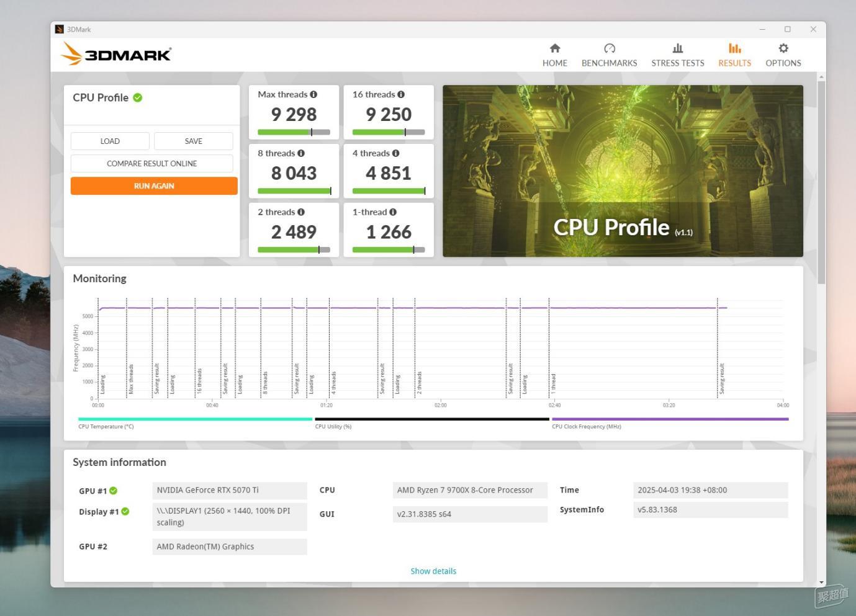Click the 2 threads score 2 489

point(294,232)
